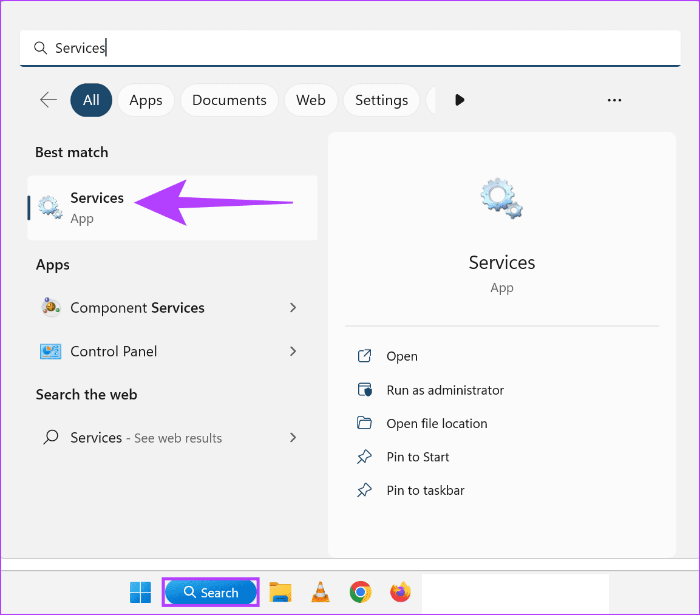The height and width of the screenshot is (615, 700).
Task: Click the taskbar Search button
Action: [x=211, y=593]
